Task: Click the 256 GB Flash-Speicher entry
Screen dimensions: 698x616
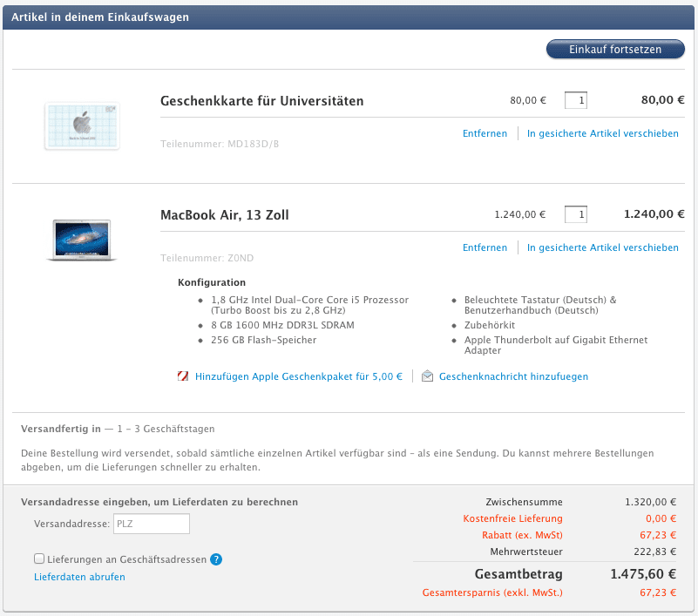Action: pos(263,340)
